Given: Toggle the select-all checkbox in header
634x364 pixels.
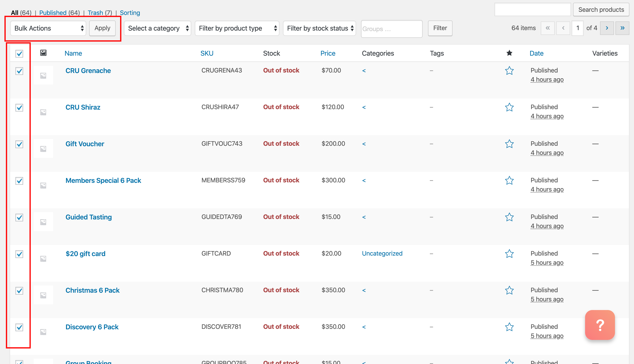Looking at the screenshot, I should (19, 53).
